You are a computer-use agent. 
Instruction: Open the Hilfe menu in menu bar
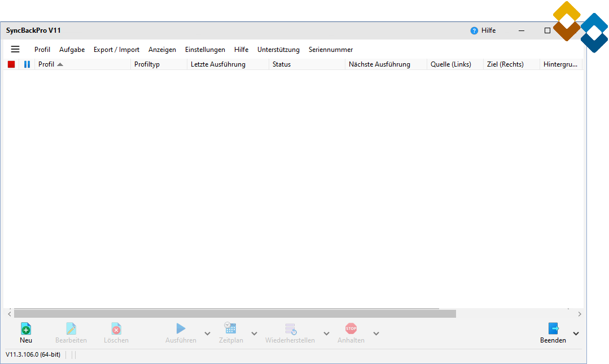[x=241, y=50]
